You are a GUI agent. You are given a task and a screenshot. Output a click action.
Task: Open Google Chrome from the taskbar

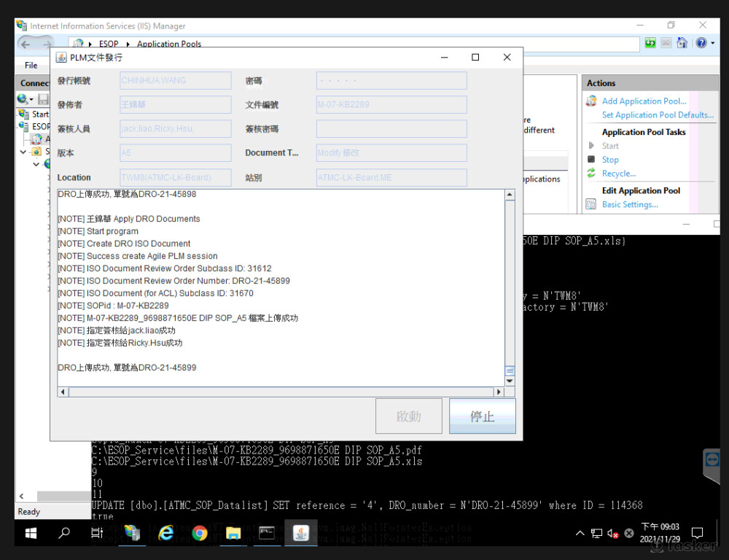click(x=199, y=533)
